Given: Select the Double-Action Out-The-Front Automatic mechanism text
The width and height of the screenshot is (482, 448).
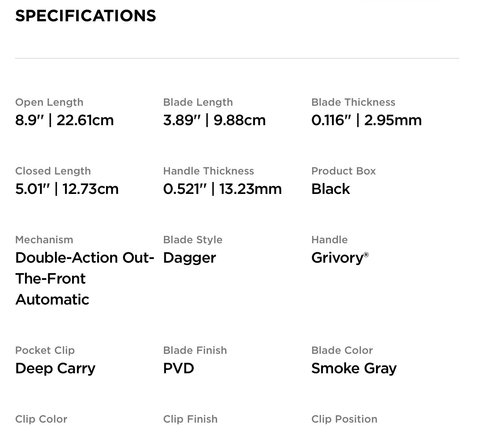Looking at the screenshot, I should [84, 278].
